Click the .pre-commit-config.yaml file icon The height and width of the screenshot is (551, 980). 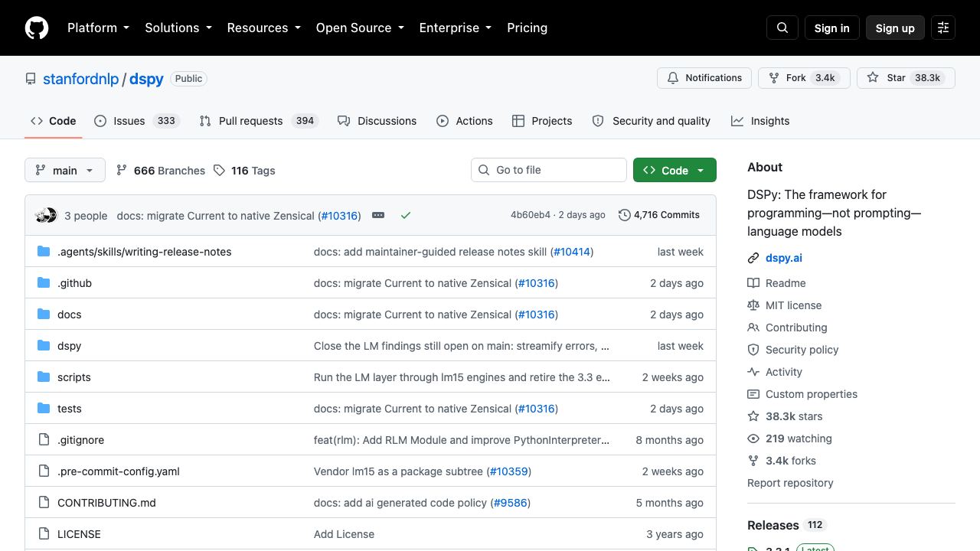pyautogui.click(x=44, y=471)
